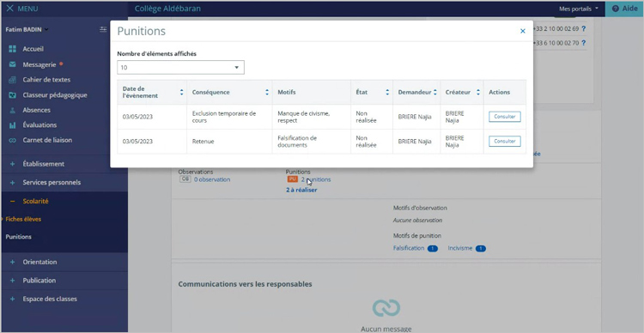Viewport: 644px width, 333px height.
Task: Open Absences sidebar icon
Action: (x=12, y=110)
